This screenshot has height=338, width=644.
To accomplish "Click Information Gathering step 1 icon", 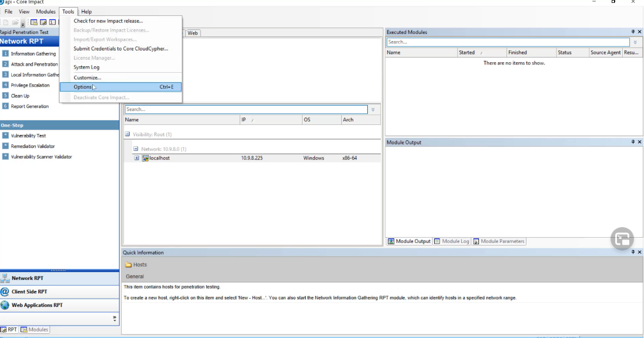I will coord(5,54).
